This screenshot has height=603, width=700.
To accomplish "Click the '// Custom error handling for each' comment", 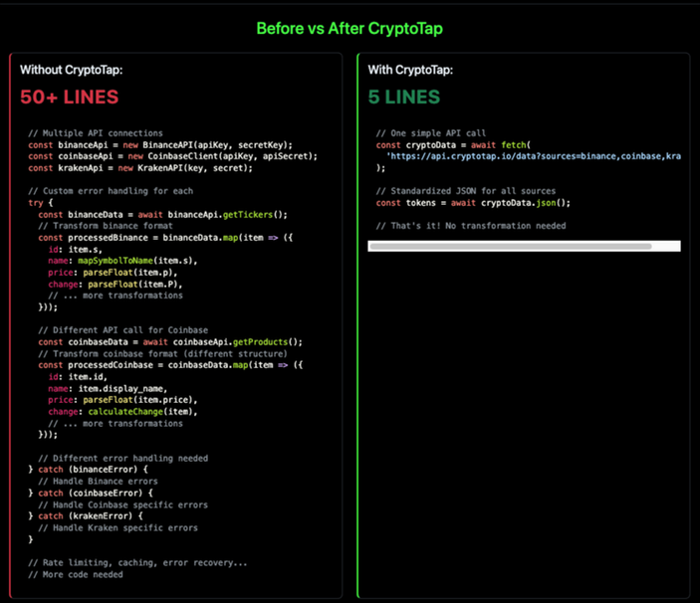I will 111,191.
